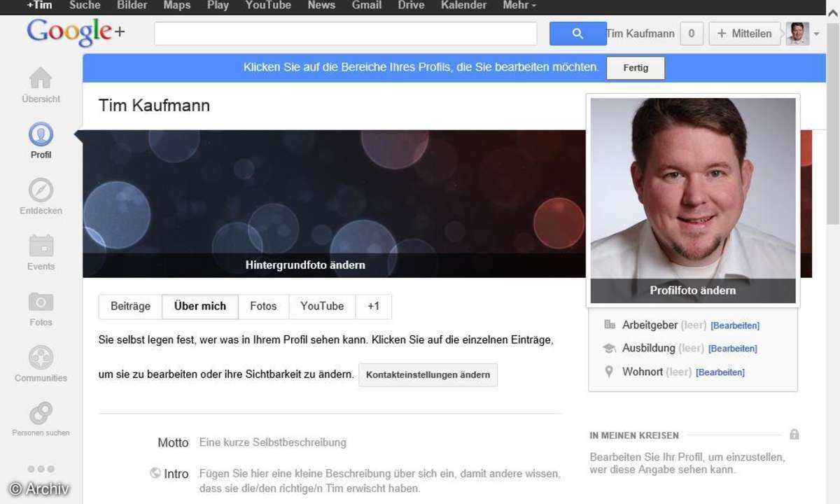Screen dimensions: 840x504
Task: Expand the account dropdown arrow beside avatar
Action: coord(817,34)
